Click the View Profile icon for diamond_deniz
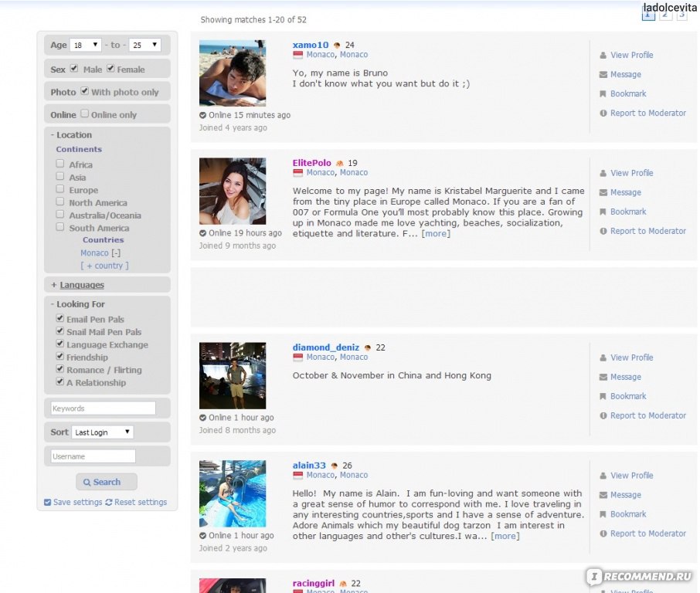The width and height of the screenshot is (700, 593). [603, 357]
